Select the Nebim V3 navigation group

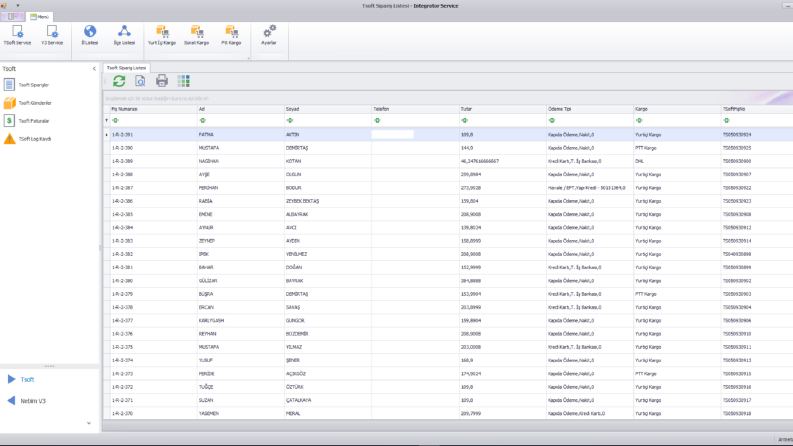[50, 400]
